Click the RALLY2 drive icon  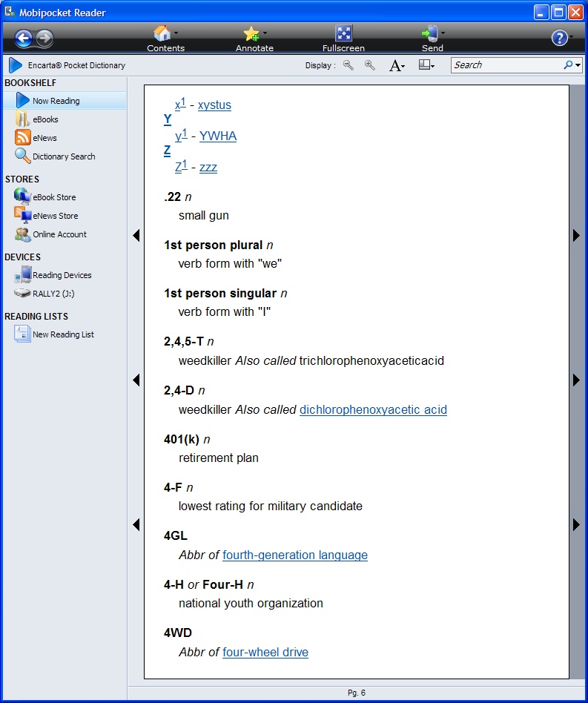point(22,293)
